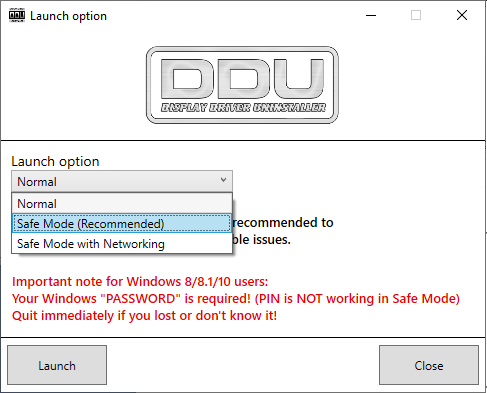Image resolution: width=487 pixels, height=393 pixels.
Task: Click the red Quit immediately warning line
Action: [144, 315]
